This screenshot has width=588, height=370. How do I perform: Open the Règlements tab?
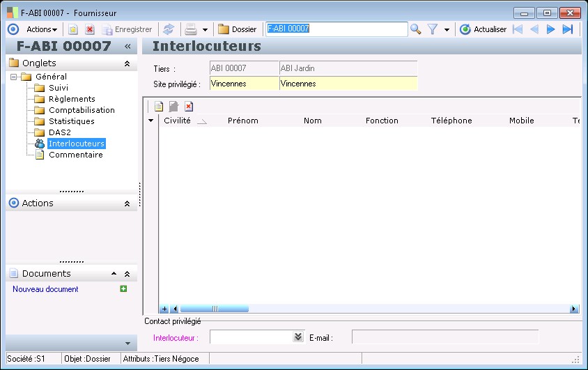72,99
